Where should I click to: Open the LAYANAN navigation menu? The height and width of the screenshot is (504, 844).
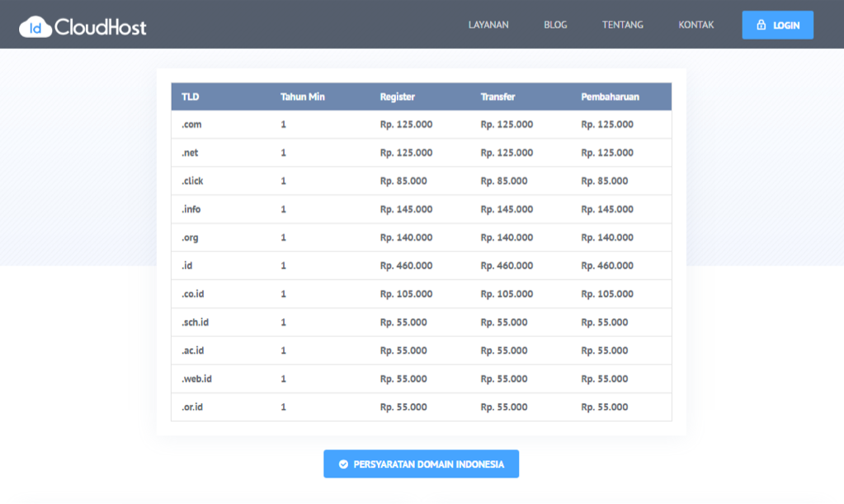click(488, 25)
